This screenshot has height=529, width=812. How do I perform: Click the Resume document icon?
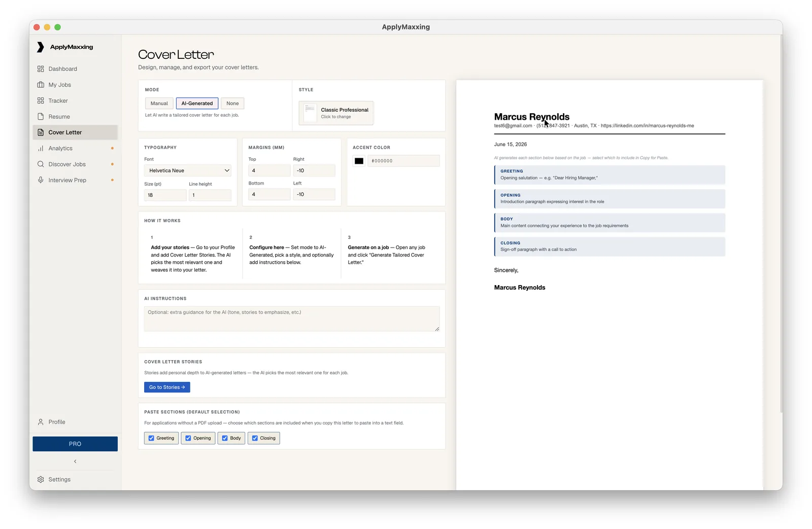pos(41,117)
